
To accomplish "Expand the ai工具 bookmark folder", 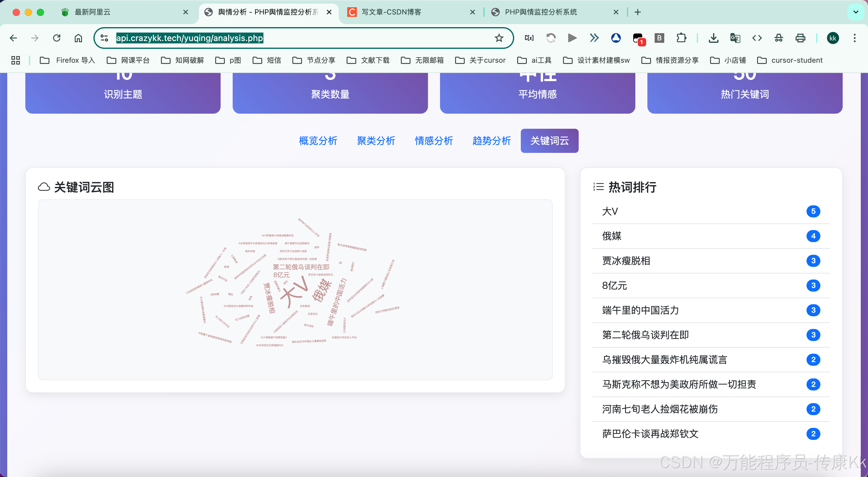I will [534, 60].
